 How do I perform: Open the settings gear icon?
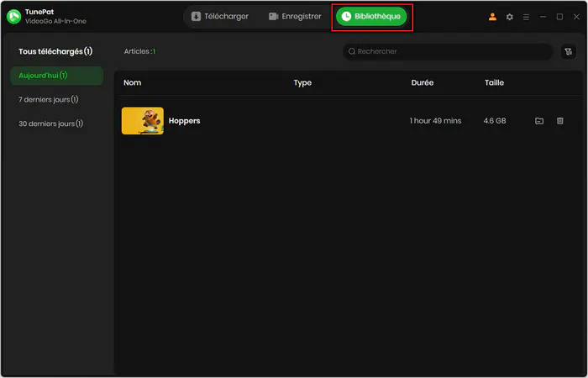(x=509, y=17)
